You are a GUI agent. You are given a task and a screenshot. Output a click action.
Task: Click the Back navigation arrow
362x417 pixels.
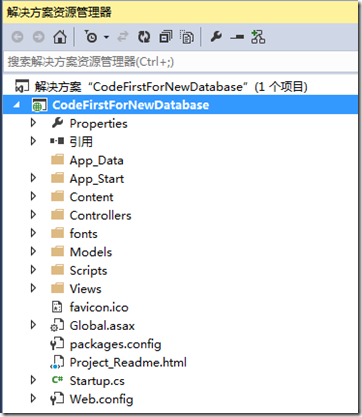(18, 37)
